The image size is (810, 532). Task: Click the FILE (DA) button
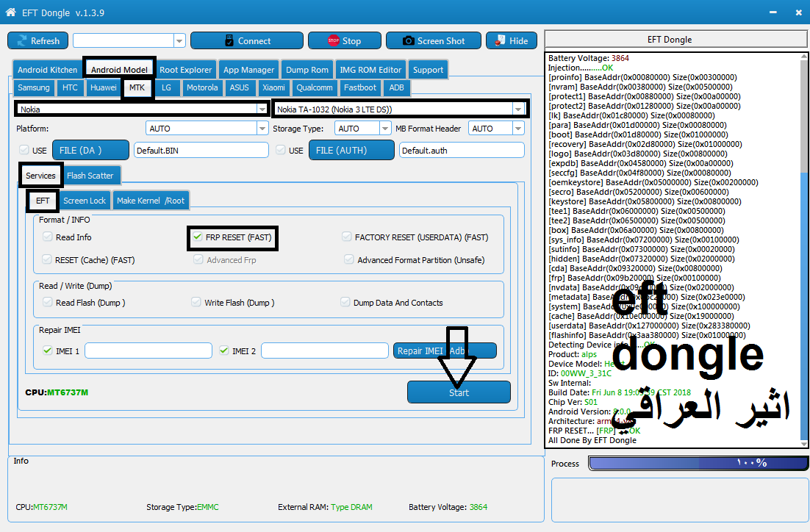[90, 150]
